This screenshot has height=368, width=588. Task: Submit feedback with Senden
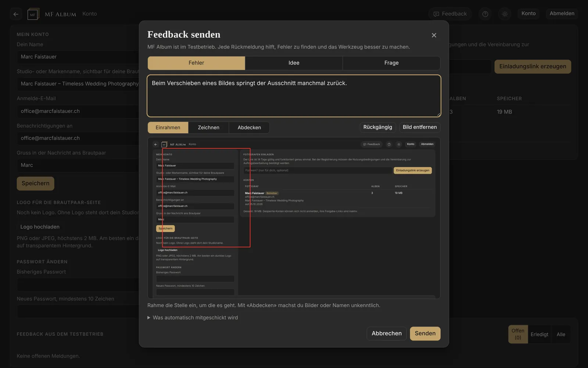coord(425,333)
